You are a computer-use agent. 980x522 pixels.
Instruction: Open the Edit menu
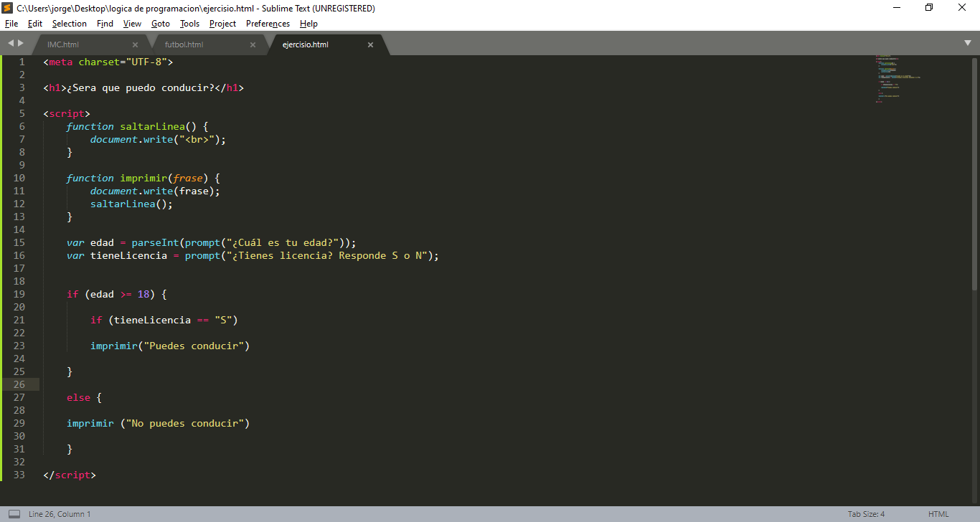[35, 24]
